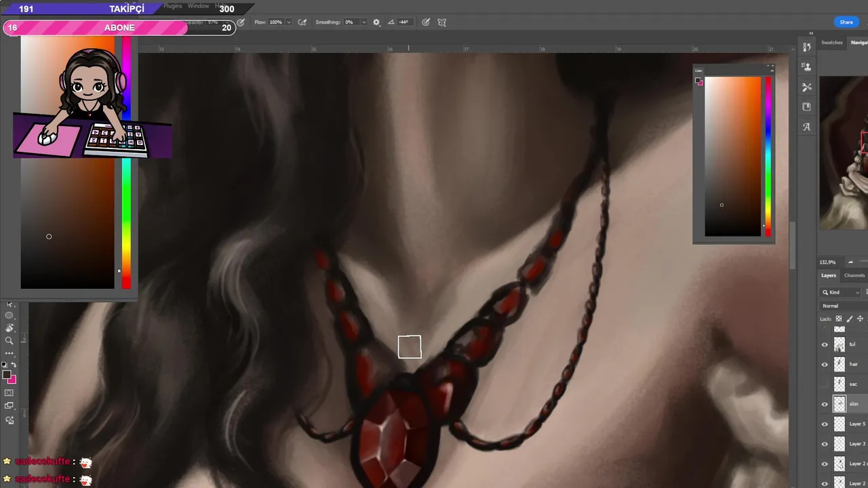Click the Navigator preview image

tap(844, 152)
